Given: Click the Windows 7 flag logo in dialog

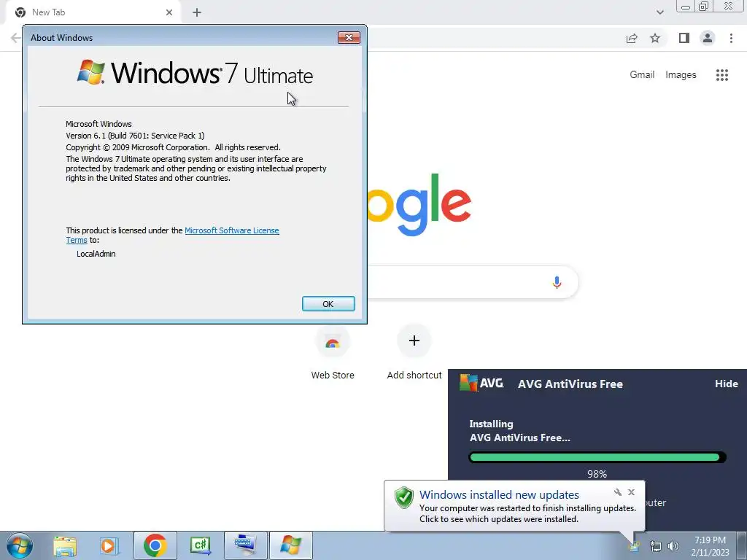Looking at the screenshot, I should point(91,72).
